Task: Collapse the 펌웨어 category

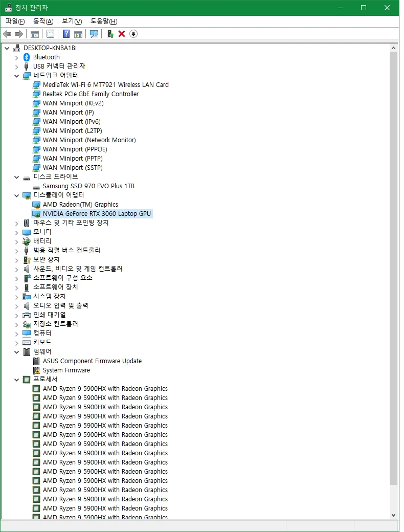Action: 16,352
